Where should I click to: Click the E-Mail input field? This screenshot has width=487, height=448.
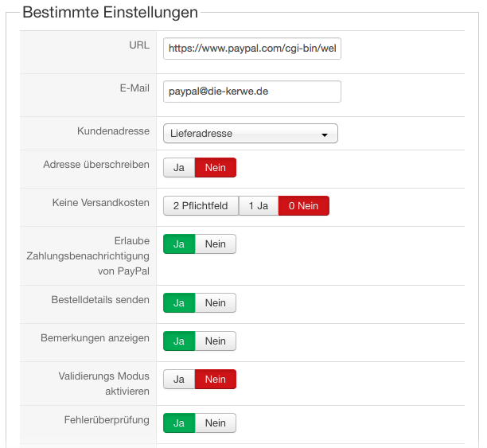click(251, 92)
